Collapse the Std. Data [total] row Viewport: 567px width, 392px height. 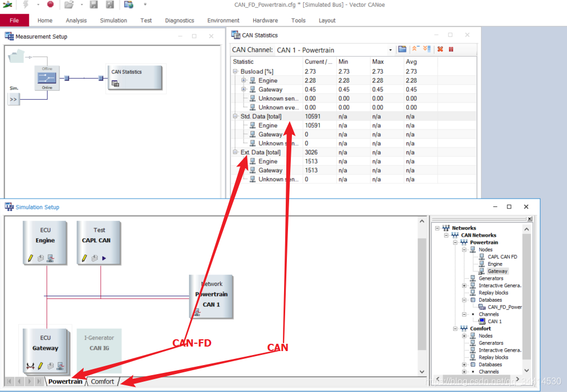point(235,116)
